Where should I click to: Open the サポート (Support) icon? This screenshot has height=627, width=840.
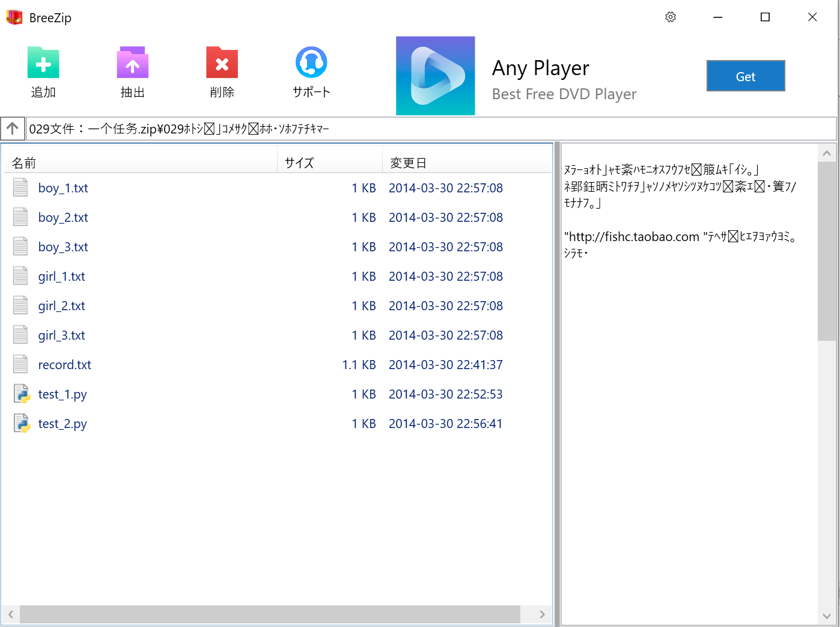(311, 62)
